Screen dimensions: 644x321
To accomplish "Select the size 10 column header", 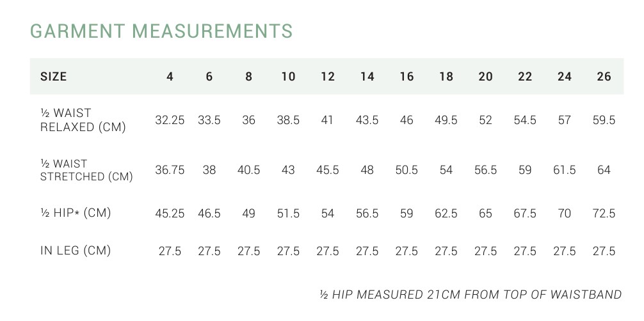I will [288, 77].
